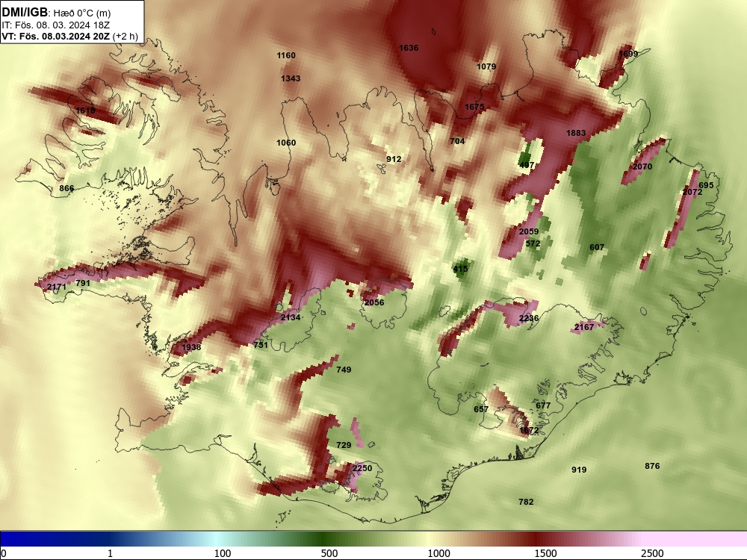This screenshot has height=560, width=747.
Task: Click the 0 tick on the color scale
Action: (4, 553)
